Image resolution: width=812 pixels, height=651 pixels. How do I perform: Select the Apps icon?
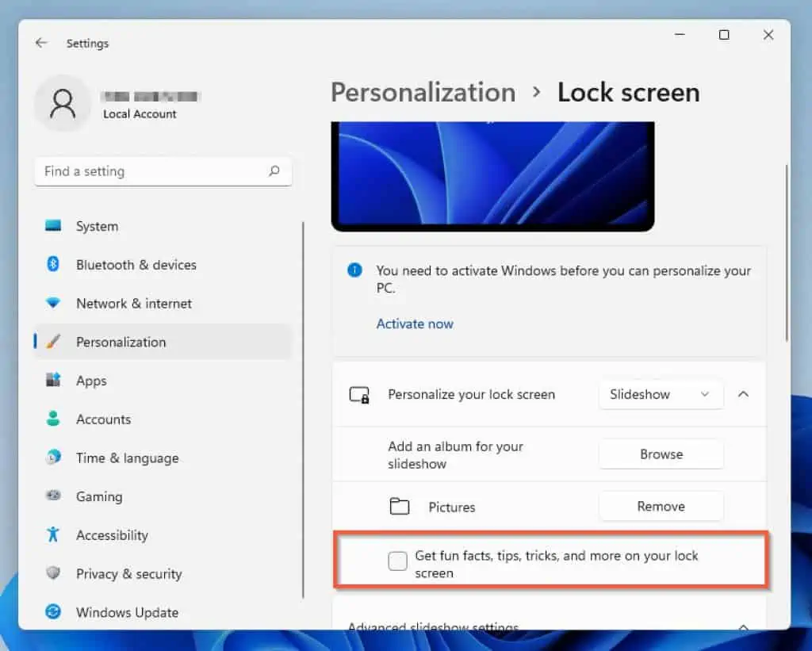pyautogui.click(x=52, y=381)
